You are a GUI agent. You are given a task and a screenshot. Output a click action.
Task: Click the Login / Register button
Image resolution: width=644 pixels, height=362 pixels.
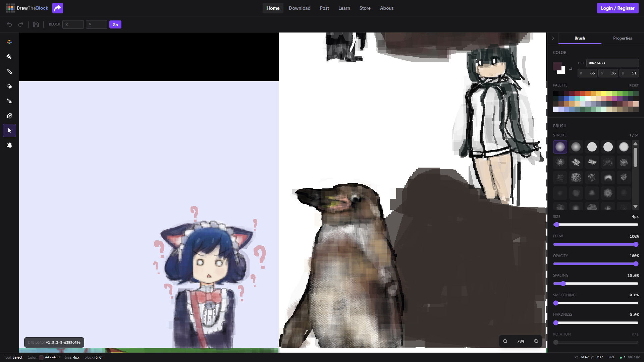point(618,8)
